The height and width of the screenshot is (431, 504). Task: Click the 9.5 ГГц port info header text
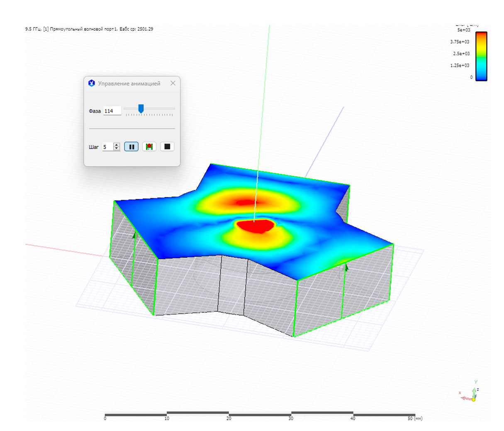(x=89, y=29)
